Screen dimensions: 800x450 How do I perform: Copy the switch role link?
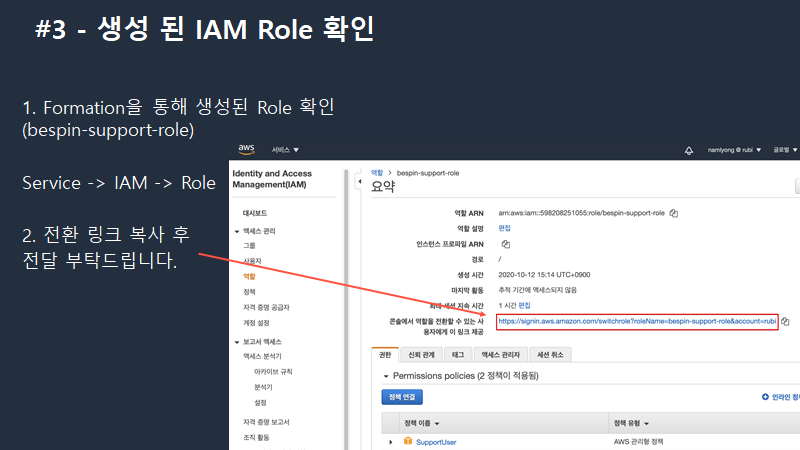785,321
